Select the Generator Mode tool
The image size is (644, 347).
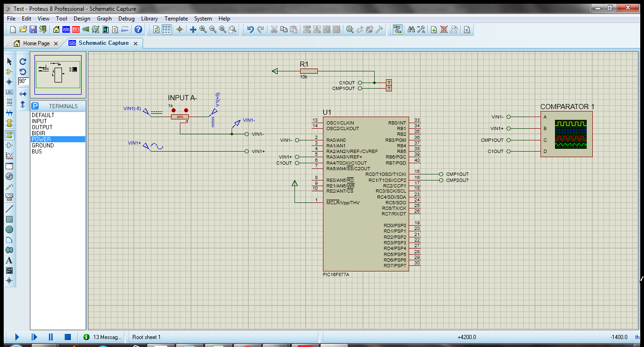pos(8,176)
